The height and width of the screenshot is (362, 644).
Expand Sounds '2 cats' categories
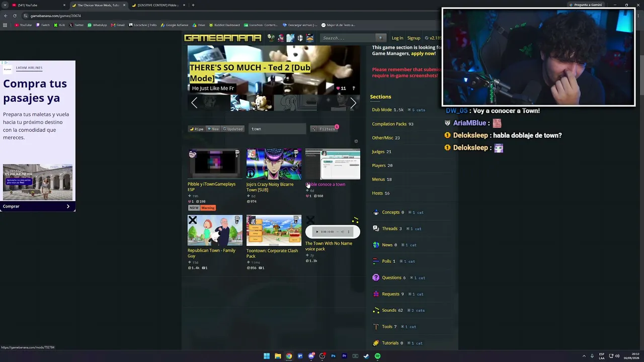point(416,310)
